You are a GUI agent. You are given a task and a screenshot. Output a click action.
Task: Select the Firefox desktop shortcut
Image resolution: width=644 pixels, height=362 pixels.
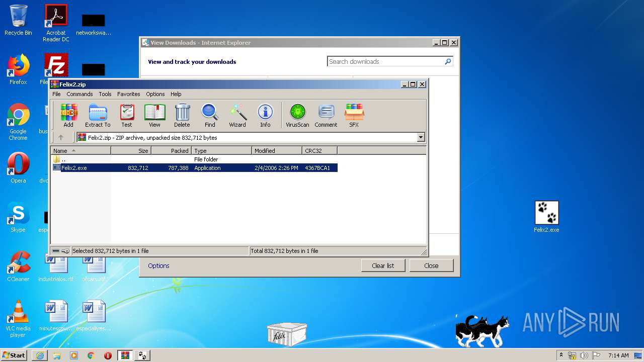tap(18, 69)
